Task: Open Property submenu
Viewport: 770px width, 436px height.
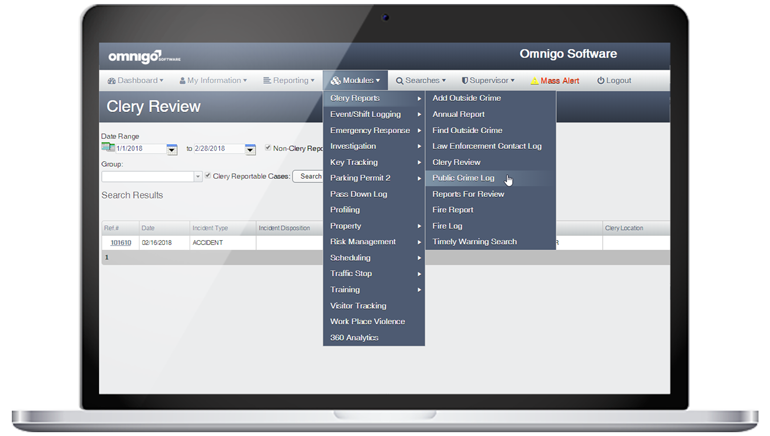Action: 374,226
